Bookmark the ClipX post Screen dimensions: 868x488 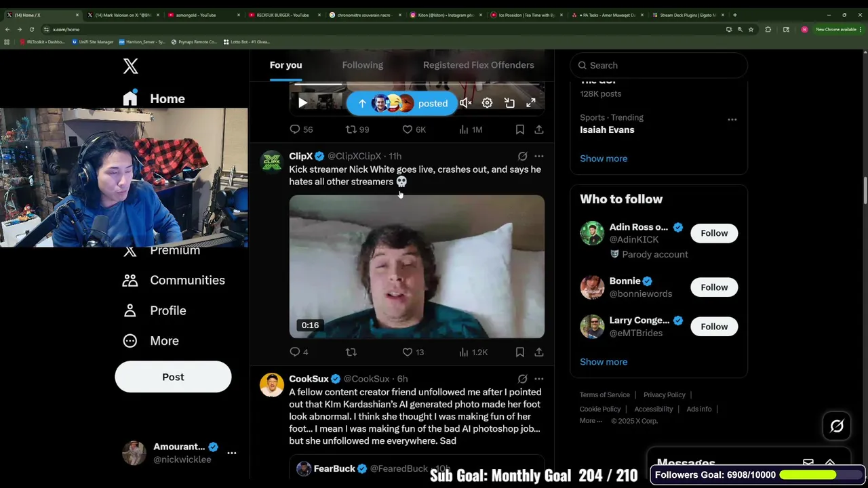519,352
